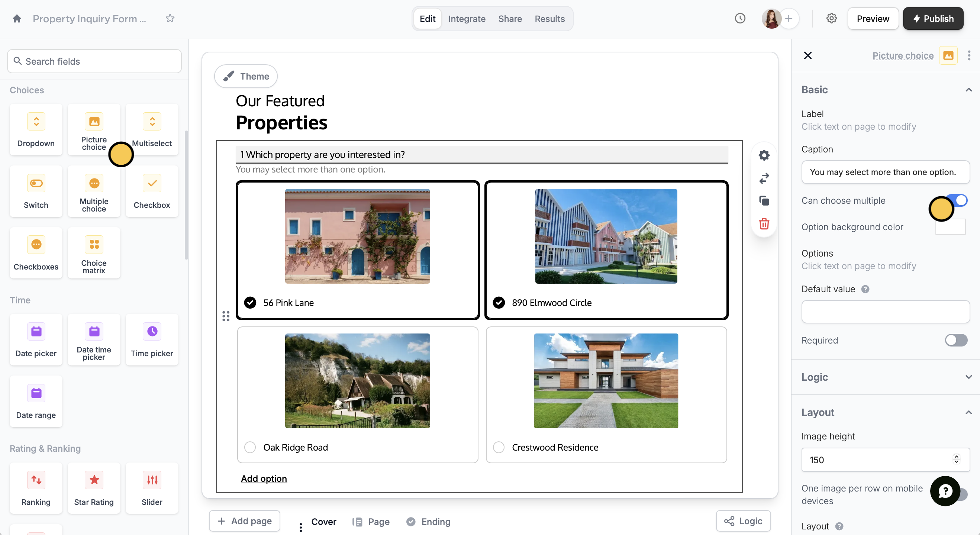Screen dimensions: 980x535
Task: Duplicate the picture choice field
Action: click(x=764, y=201)
